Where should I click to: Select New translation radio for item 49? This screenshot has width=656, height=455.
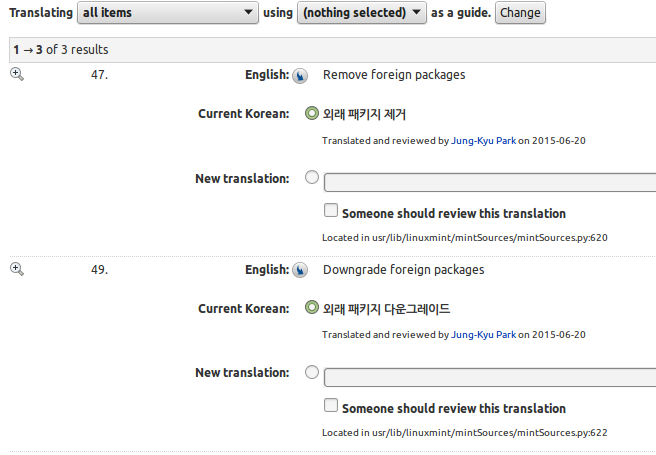pos(312,372)
